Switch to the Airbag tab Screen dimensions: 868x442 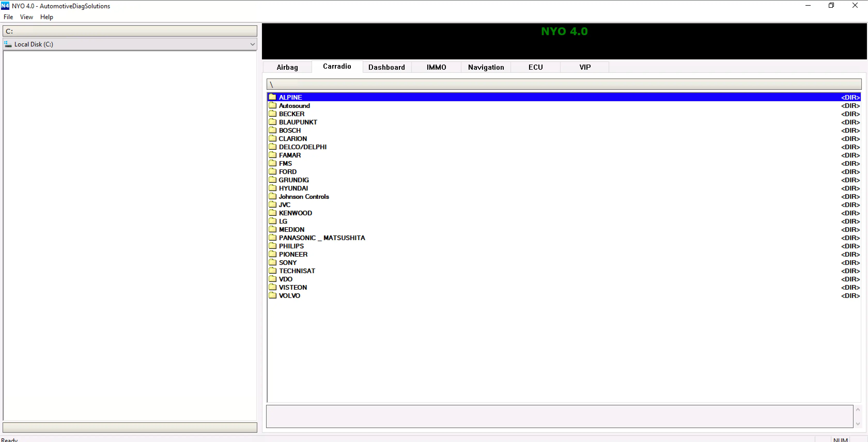[287, 67]
